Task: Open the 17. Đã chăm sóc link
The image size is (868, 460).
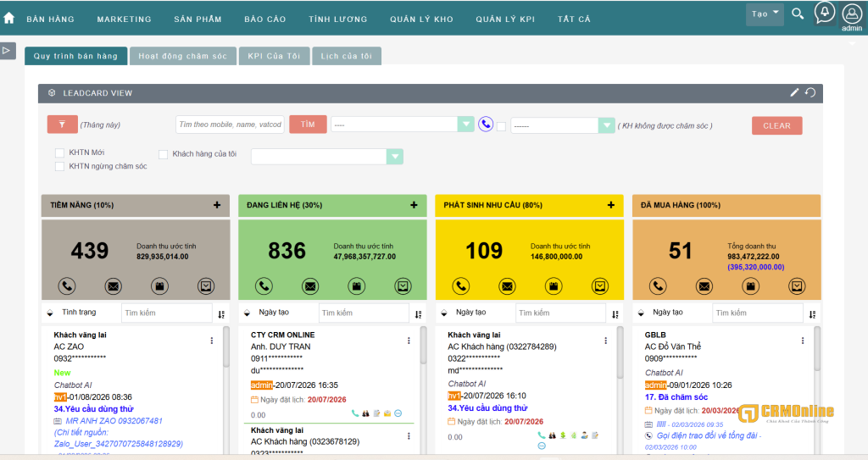Action: click(676, 397)
